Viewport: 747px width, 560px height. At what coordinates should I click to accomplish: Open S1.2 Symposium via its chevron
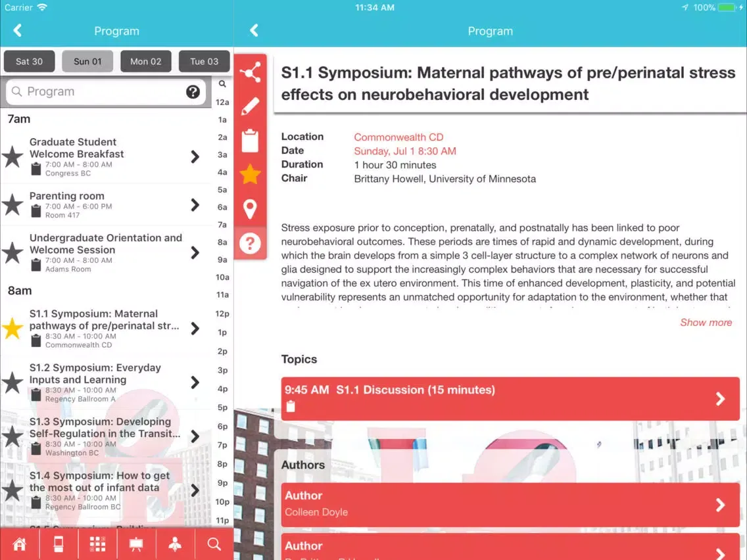[x=195, y=382]
